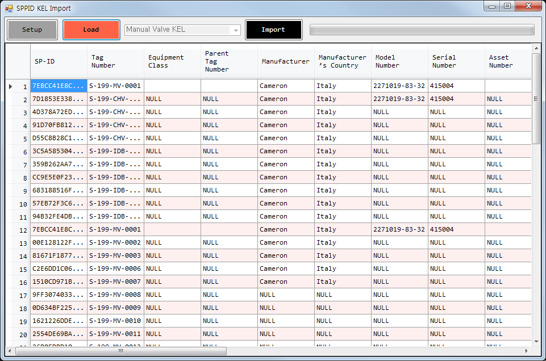Click the black Import button
The height and width of the screenshot is (361, 546).
(x=274, y=30)
